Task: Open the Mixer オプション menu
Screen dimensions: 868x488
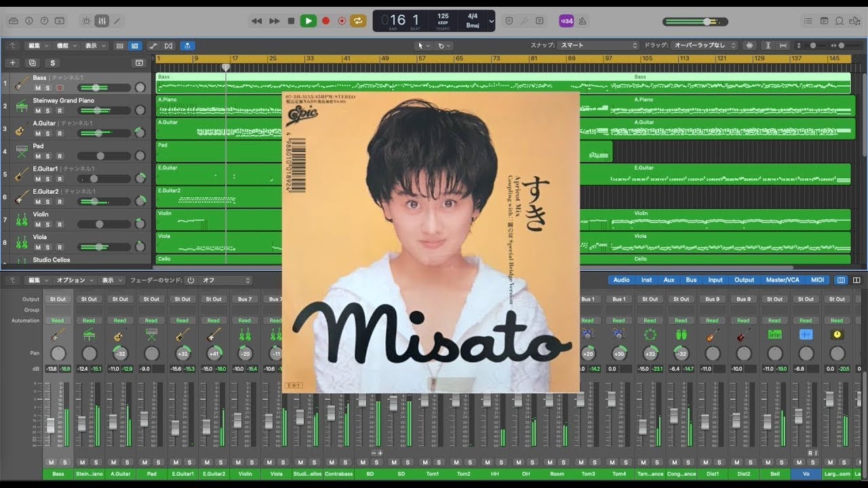Action: pos(74,280)
